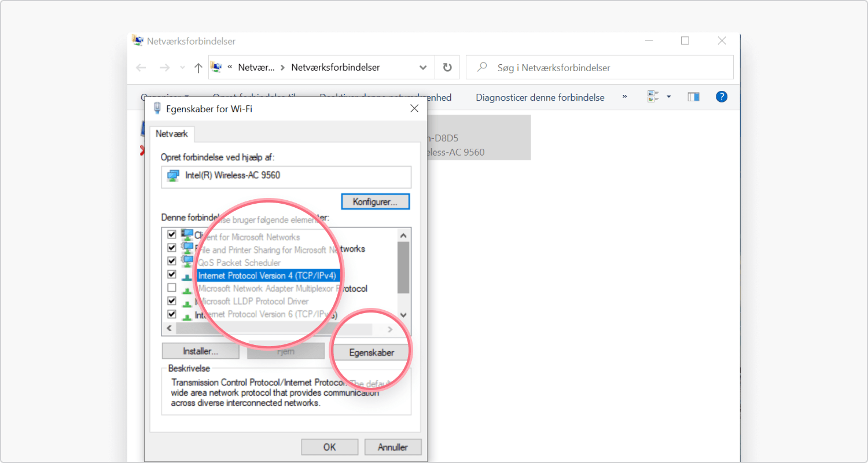
Task: Click left arrow of horizontal list scrollbar
Action: point(170,329)
